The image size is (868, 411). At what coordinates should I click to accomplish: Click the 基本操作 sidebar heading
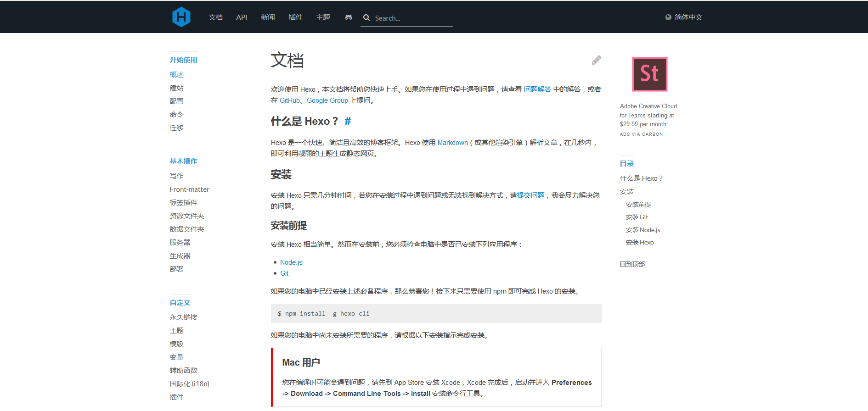click(x=183, y=161)
